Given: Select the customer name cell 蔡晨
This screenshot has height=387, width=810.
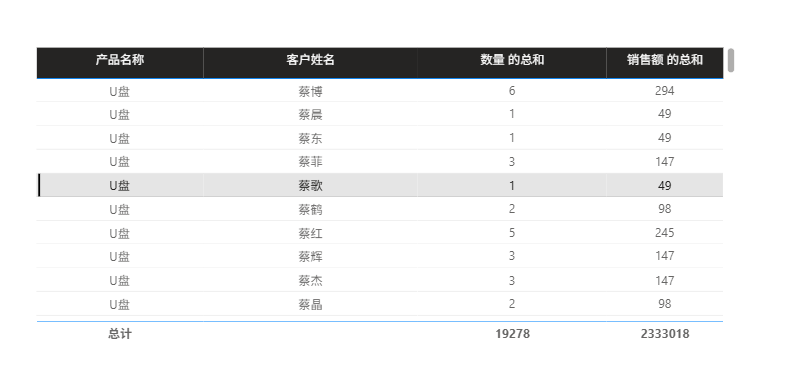Looking at the screenshot, I should click(x=310, y=114).
